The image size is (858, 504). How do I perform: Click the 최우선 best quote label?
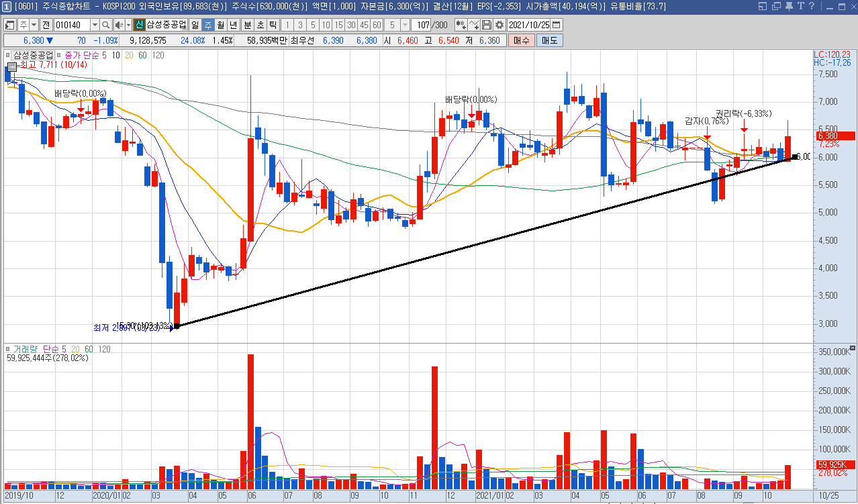[303, 40]
